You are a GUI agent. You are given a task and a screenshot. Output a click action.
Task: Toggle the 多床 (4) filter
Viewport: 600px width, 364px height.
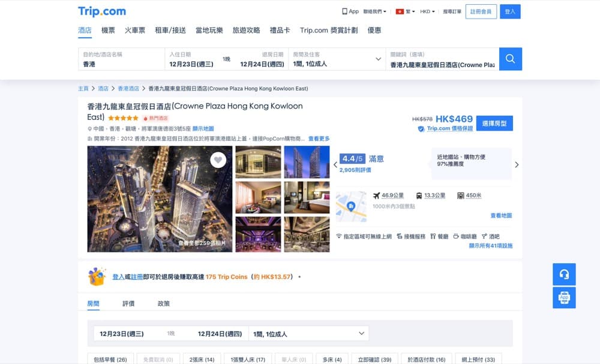pyautogui.click(x=332, y=359)
